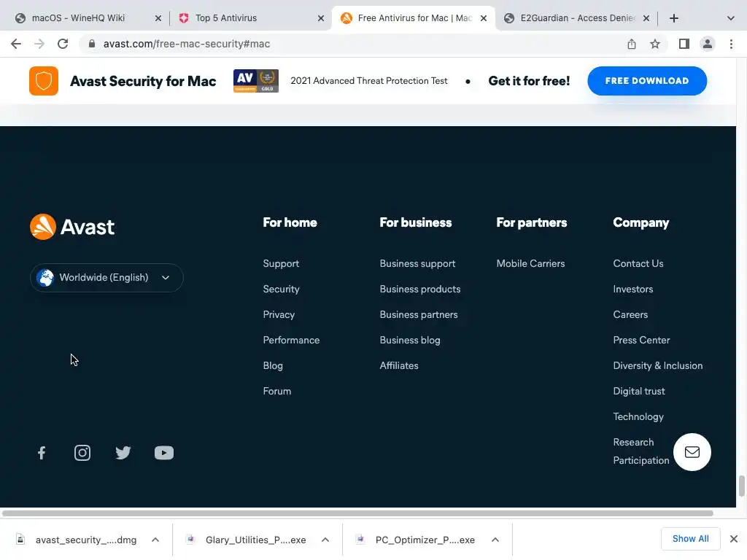The image size is (747, 560).
Task: Open Mobile Carriers link
Action: [x=531, y=264]
